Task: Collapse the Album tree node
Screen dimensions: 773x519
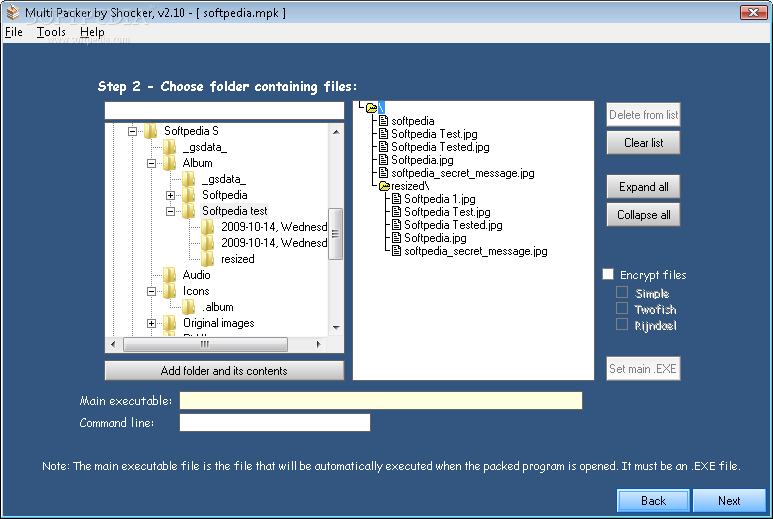Action: tap(151, 163)
